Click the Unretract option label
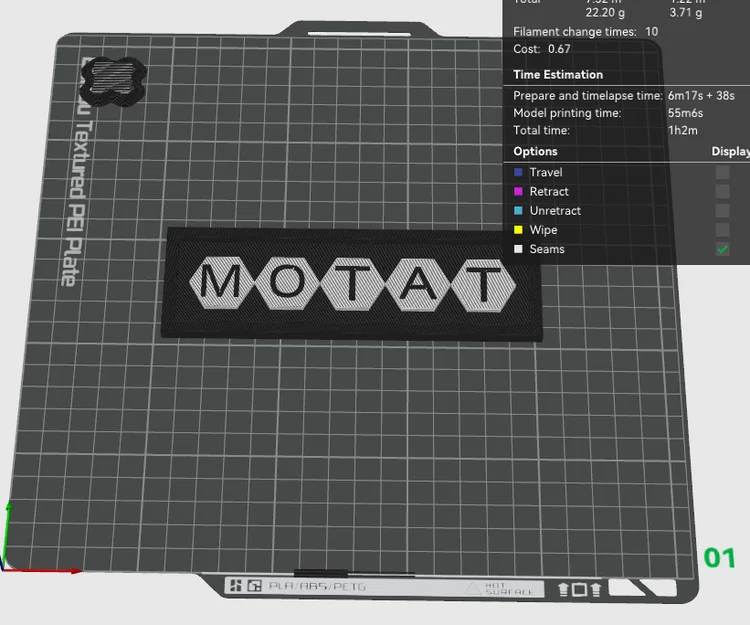The width and height of the screenshot is (750, 625). point(555,210)
